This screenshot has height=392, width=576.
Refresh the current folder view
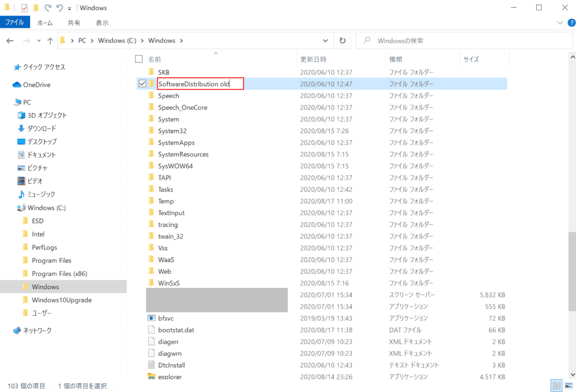coord(342,41)
